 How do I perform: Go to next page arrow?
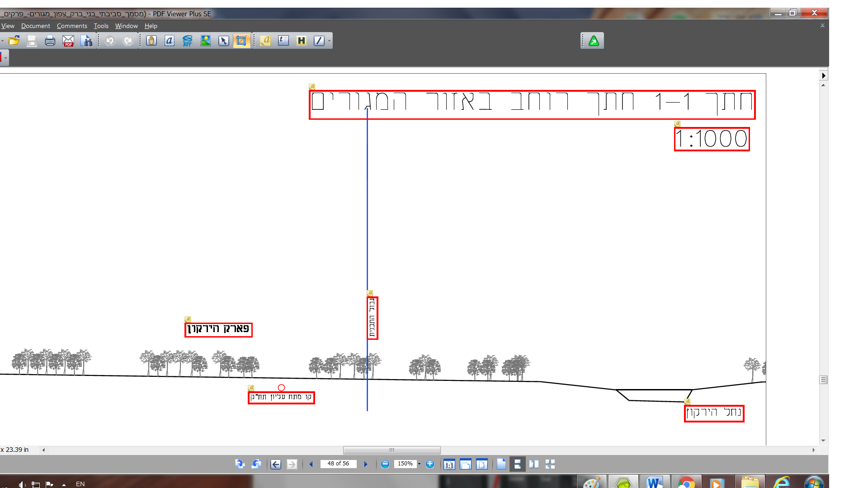[366, 464]
